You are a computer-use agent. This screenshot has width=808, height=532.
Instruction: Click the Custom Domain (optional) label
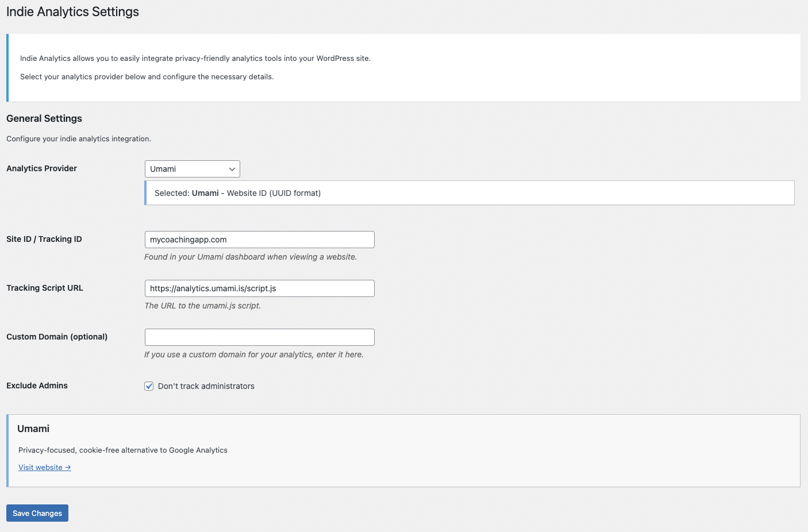point(57,337)
